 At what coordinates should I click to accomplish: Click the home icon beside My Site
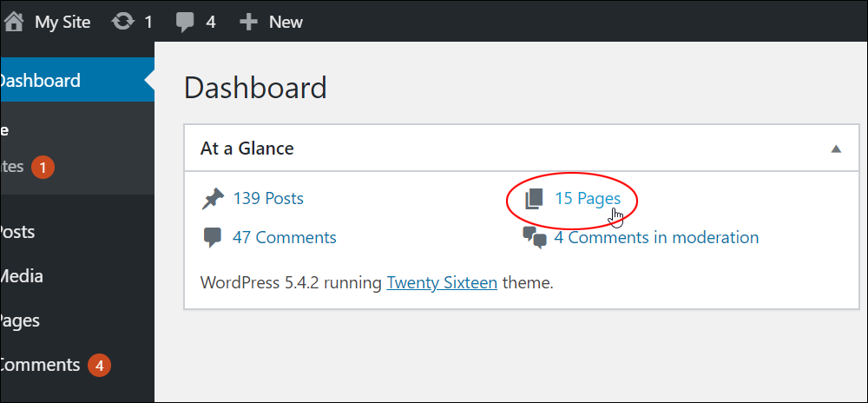(x=14, y=22)
